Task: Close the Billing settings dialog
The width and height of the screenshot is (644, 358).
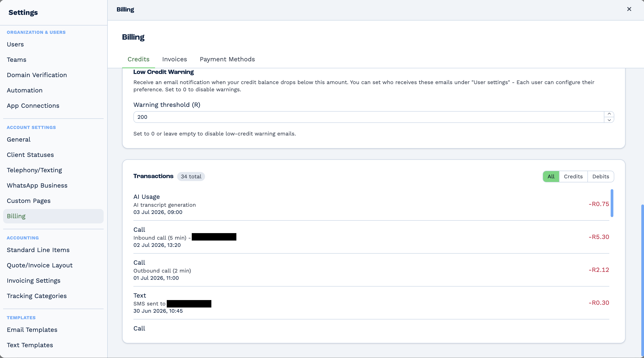Action: pyautogui.click(x=629, y=9)
